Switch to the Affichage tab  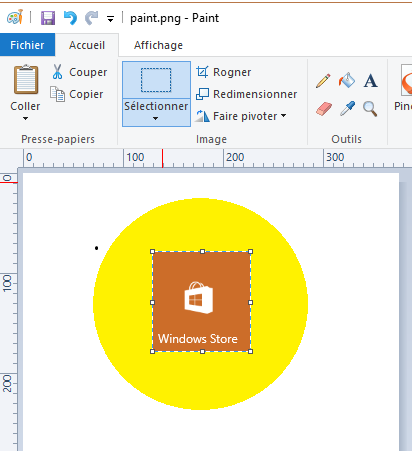click(x=158, y=45)
